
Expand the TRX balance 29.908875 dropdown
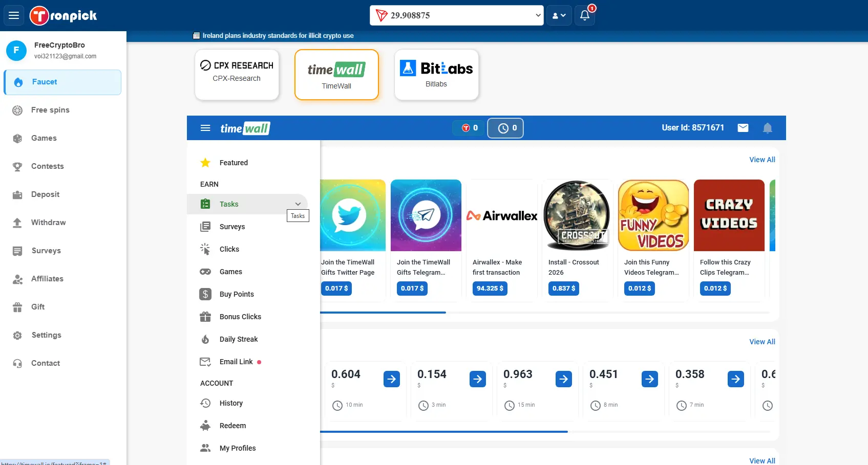[x=456, y=15]
